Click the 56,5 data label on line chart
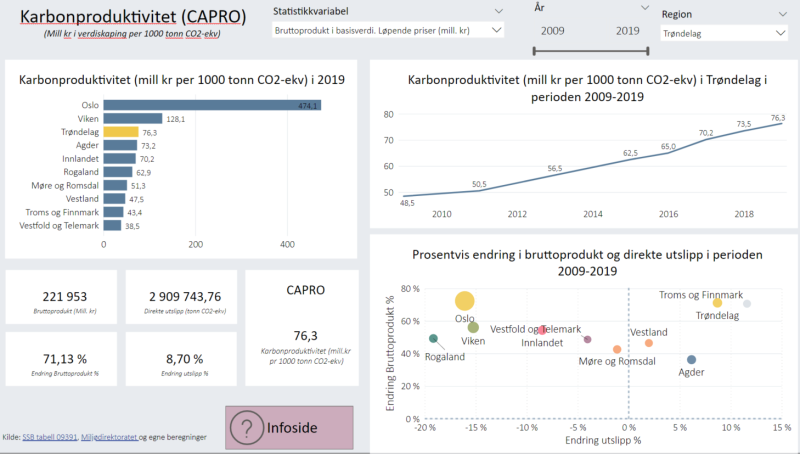 pos(555,168)
